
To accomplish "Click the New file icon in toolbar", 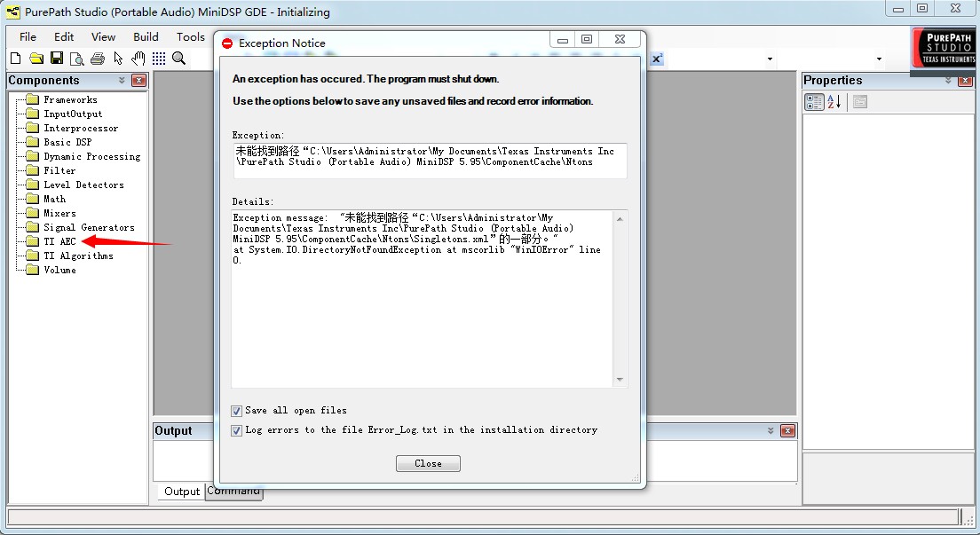I will [16, 59].
